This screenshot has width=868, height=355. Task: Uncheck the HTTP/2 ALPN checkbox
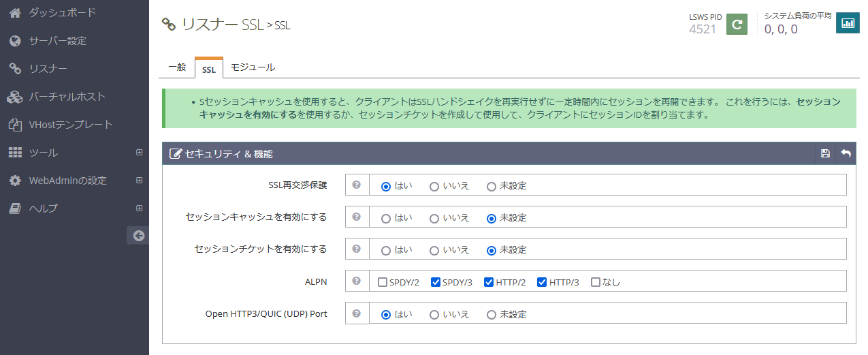[489, 281]
